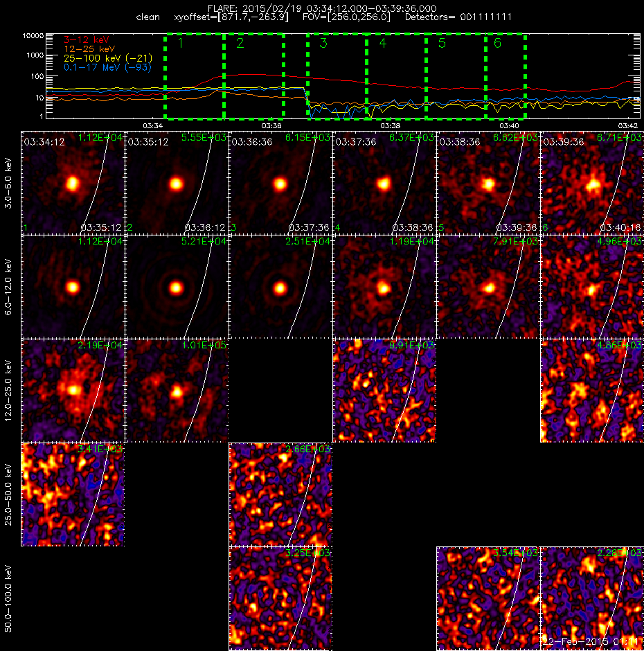The width and height of the screenshot is (644, 651).
Task: Click the 'clean' algorithm label
Action: 147,17
